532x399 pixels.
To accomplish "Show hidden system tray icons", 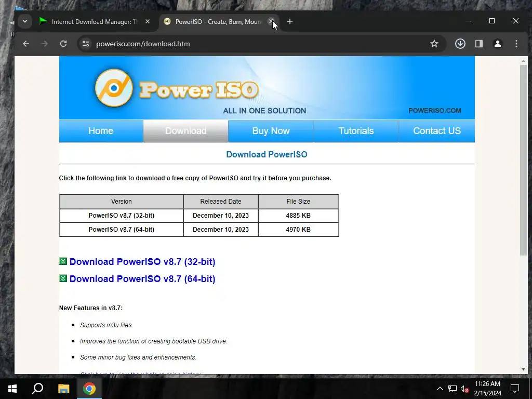I will point(440,389).
